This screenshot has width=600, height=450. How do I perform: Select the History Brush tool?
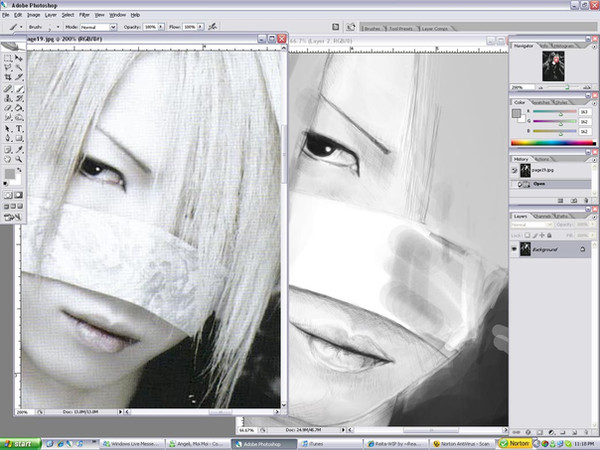point(19,98)
